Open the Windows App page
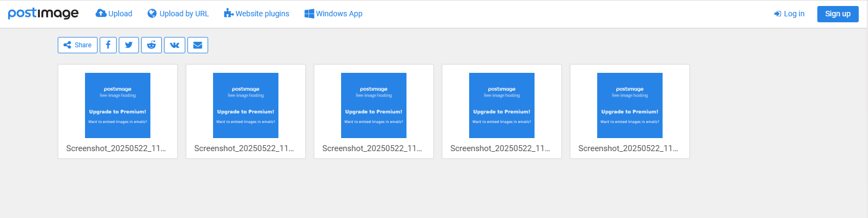 333,14
